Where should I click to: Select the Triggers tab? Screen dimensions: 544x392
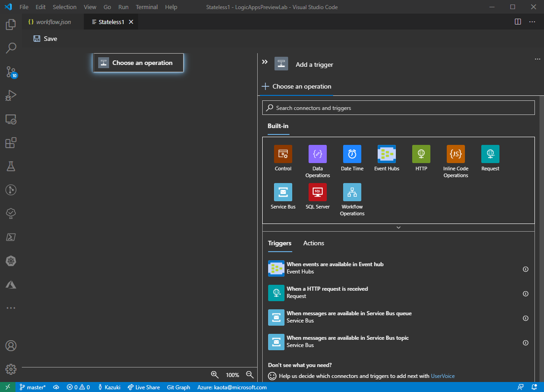tap(279, 243)
